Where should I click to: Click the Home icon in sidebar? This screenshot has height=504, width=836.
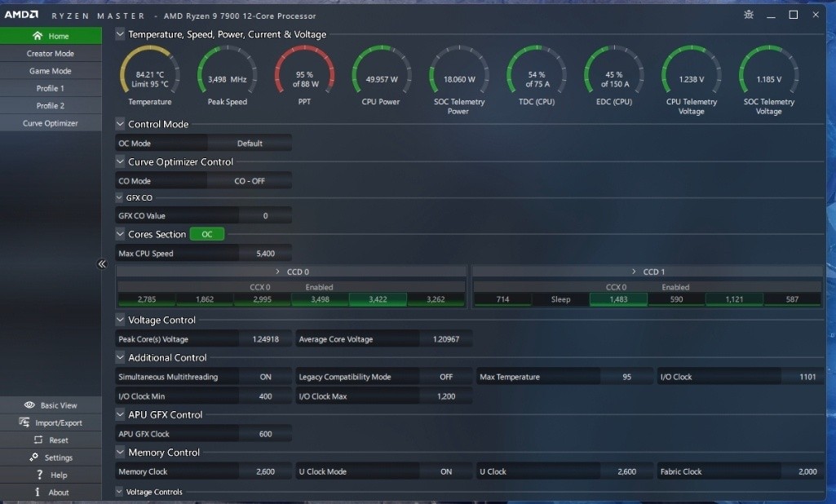coord(37,36)
